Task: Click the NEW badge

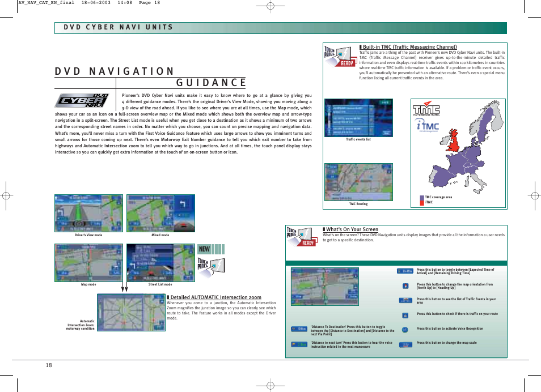Action: point(211,249)
